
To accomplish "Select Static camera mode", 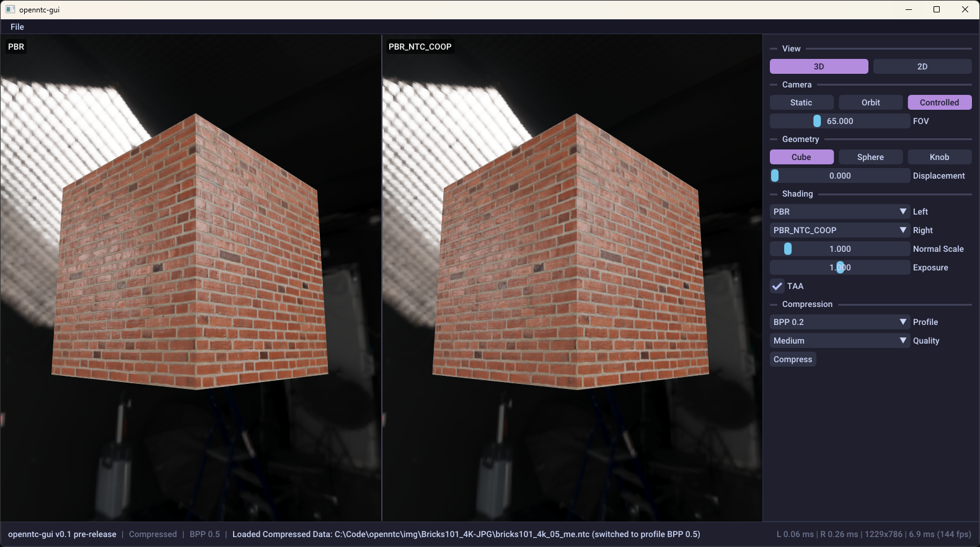I will (x=801, y=102).
